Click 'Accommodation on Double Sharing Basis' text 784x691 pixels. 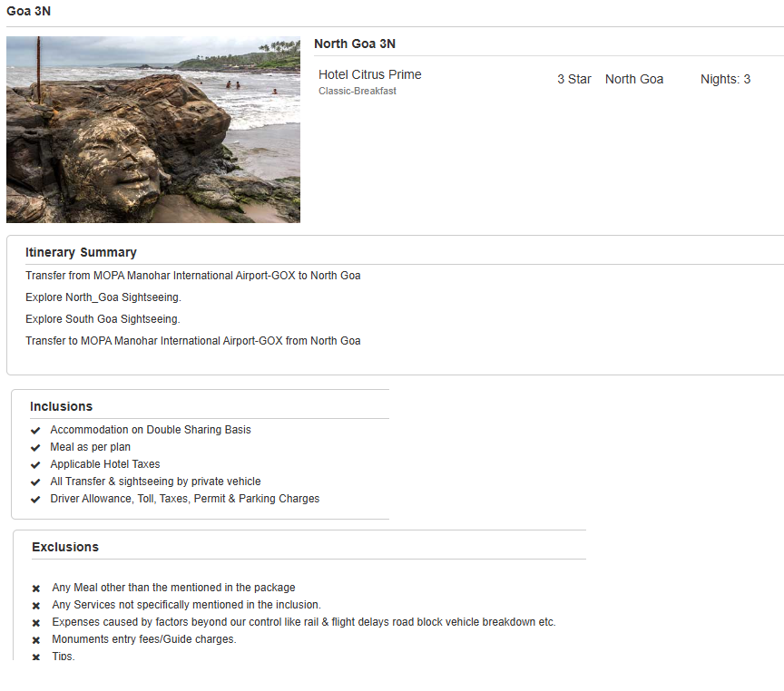(x=151, y=430)
